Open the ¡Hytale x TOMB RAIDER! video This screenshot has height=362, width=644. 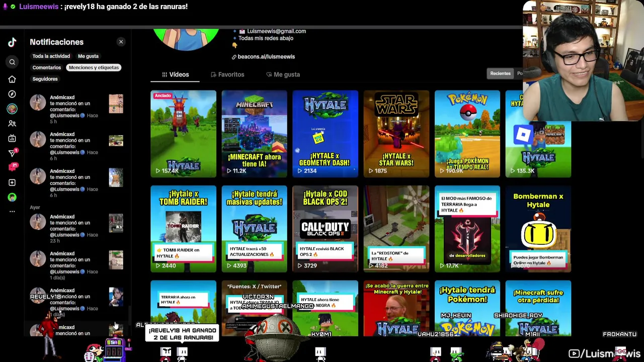click(x=183, y=229)
